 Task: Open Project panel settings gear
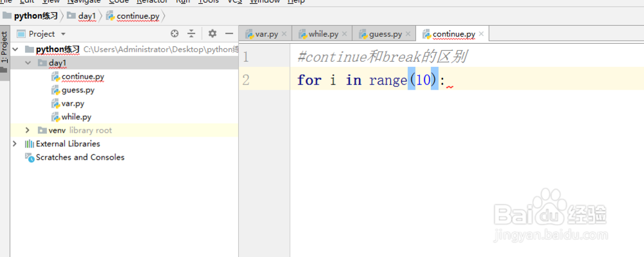tap(212, 33)
